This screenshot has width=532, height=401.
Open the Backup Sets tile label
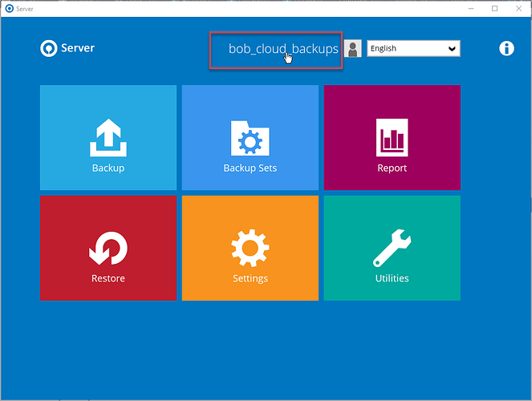[250, 168]
